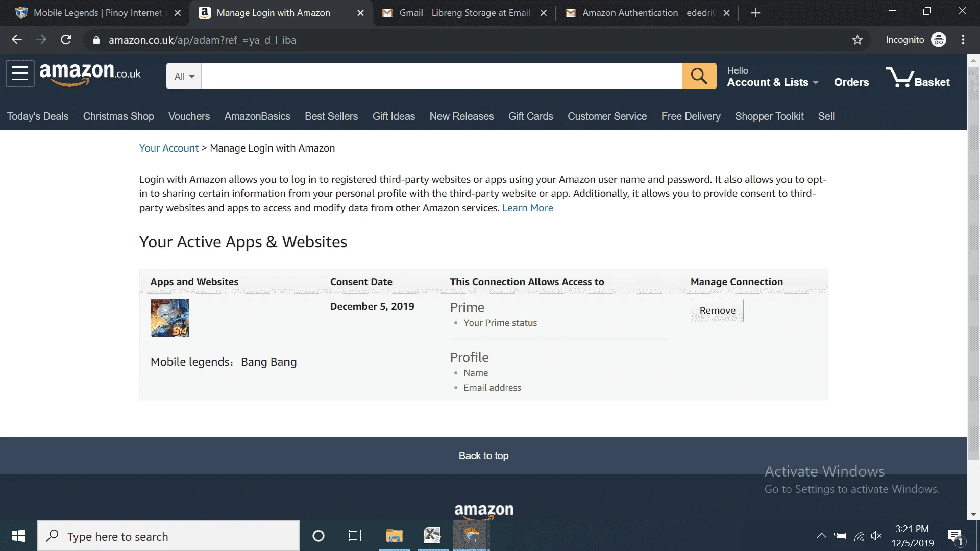
Task: Click the Incognito profile icon
Action: click(938, 40)
